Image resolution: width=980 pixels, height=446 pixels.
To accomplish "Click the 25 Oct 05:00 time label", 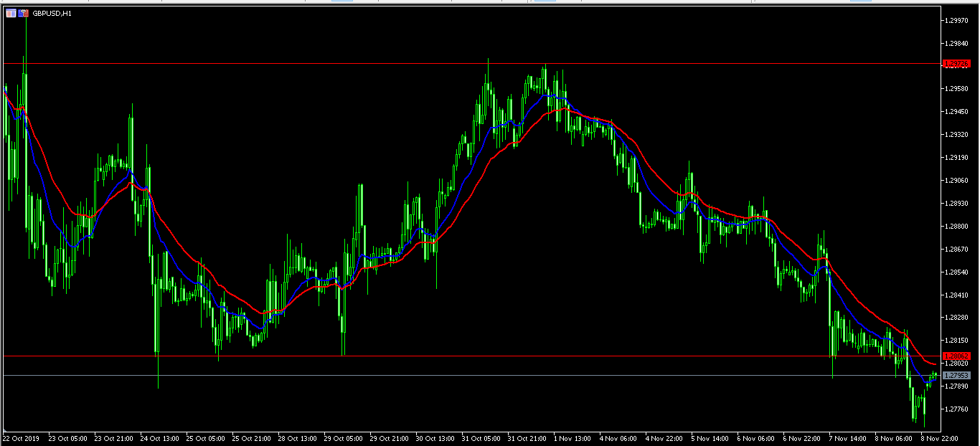I will (x=205, y=437).
